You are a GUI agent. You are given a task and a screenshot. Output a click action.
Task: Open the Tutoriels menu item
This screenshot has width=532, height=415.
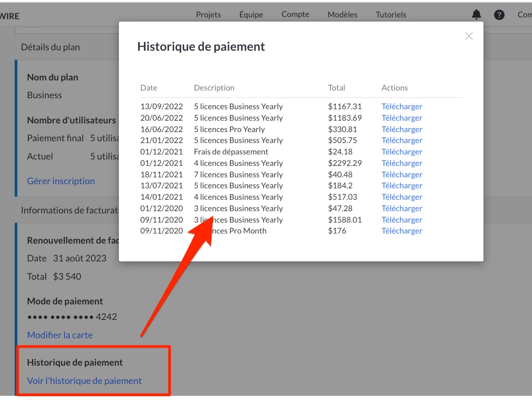[391, 15]
